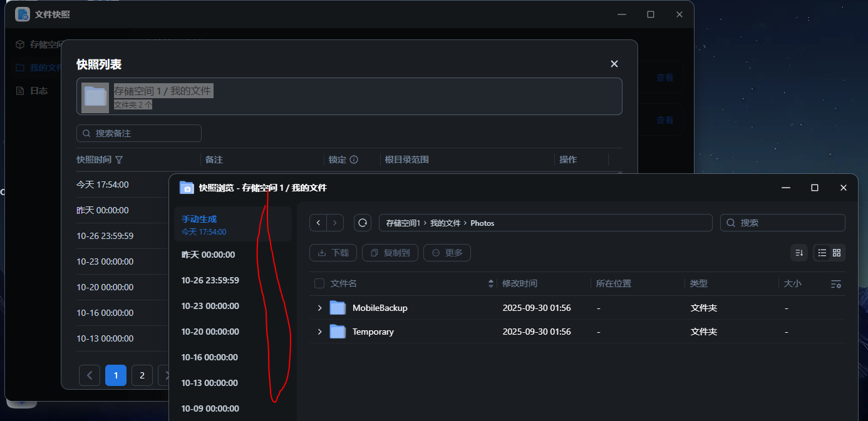The width and height of the screenshot is (868, 421).
Task: Expand the Temporary folder row
Action: [319, 332]
